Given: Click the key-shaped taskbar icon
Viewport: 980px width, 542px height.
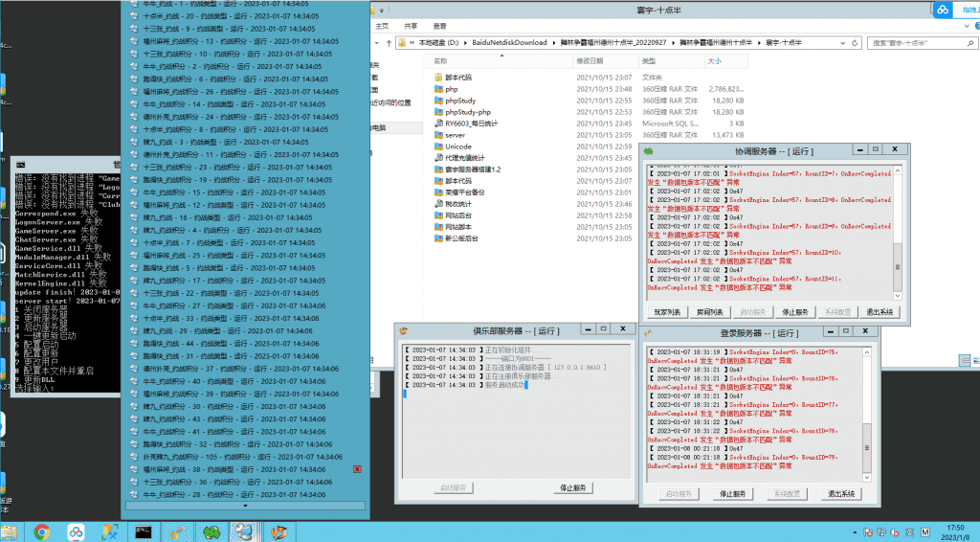Looking at the screenshot, I should [177, 532].
